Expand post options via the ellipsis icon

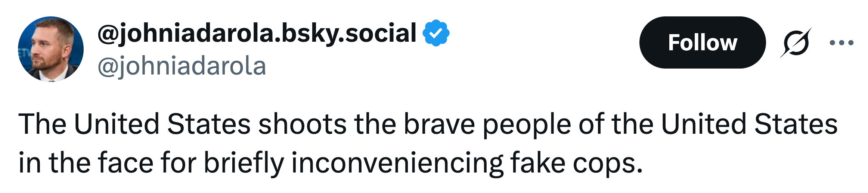(841, 42)
